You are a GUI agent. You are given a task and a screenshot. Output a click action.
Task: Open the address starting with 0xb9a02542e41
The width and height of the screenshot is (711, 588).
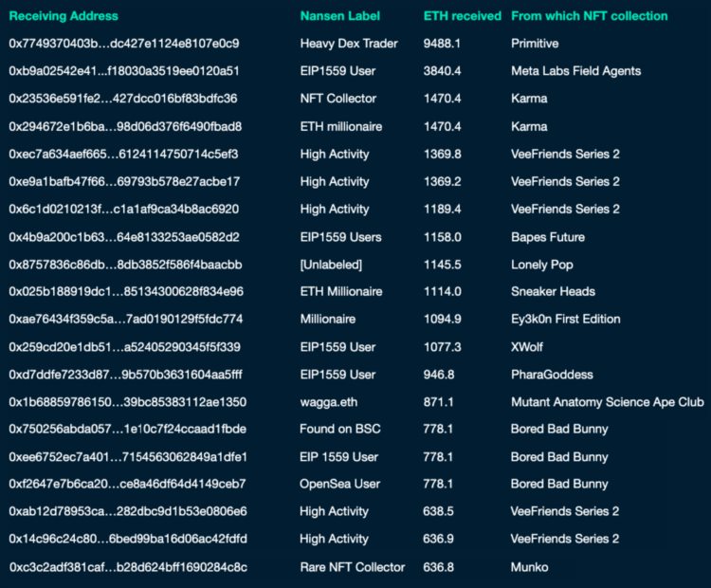123,71
